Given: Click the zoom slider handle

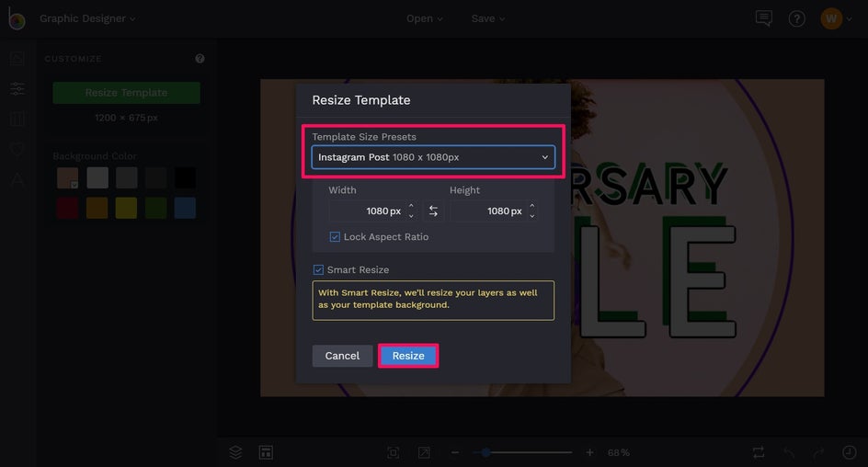Looking at the screenshot, I should pos(485,452).
